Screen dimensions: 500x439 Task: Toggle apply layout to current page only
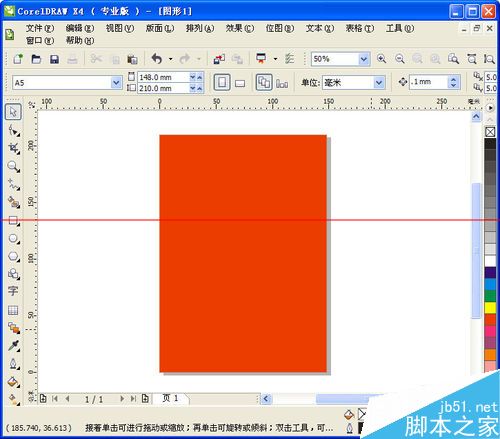click(282, 83)
